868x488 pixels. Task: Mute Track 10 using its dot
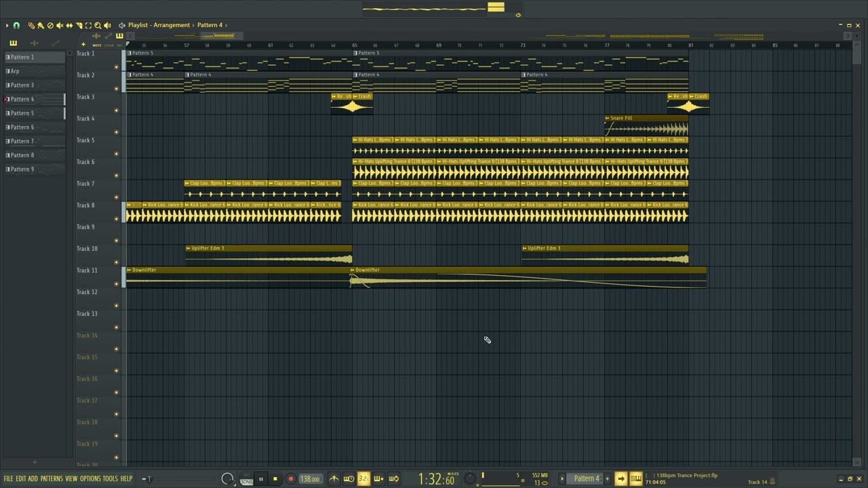pyautogui.click(x=116, y=262)
